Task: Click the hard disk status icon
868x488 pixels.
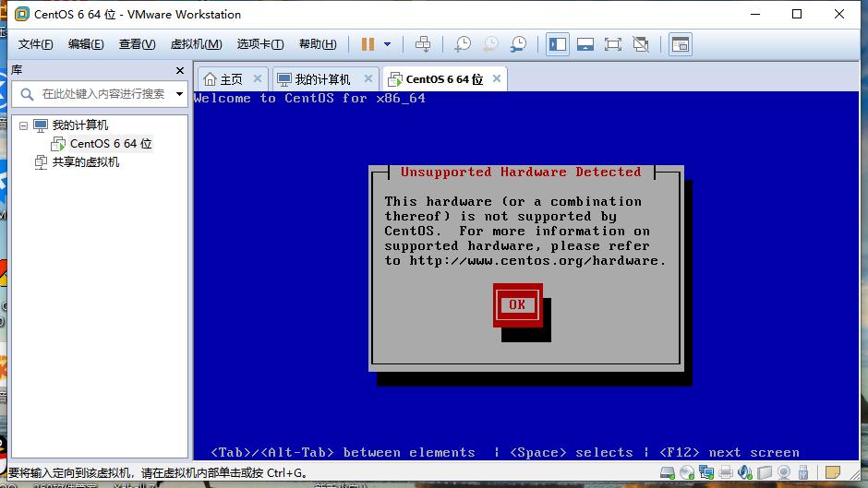Action: (668, 472)
